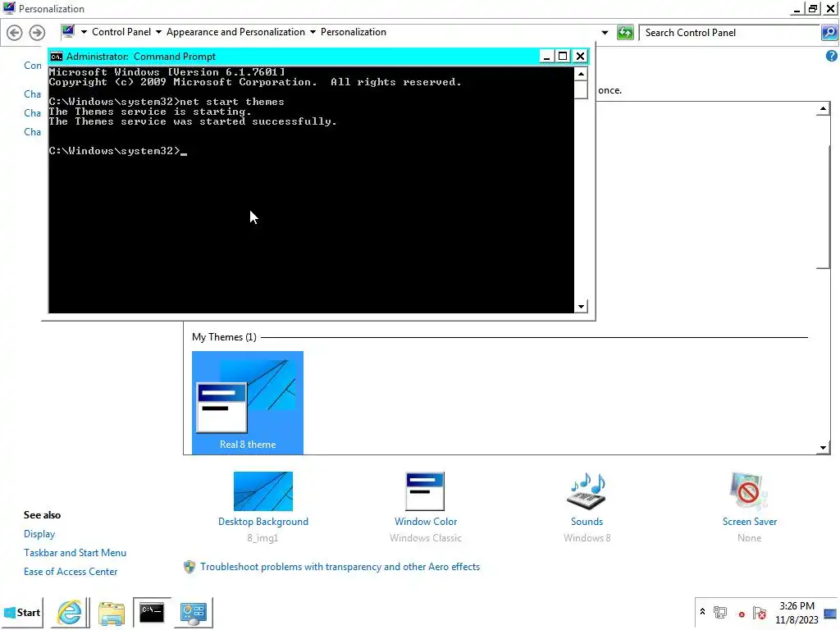This screenshot has width=840, height=630.
Task: Maximize the Command Prompt window
Action: (563, 57)
